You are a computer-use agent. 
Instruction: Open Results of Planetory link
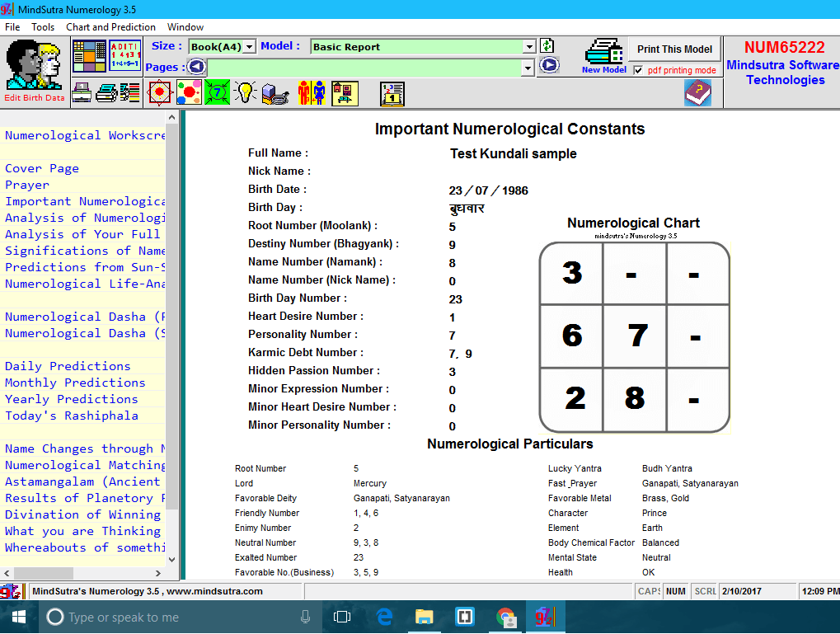85,499
